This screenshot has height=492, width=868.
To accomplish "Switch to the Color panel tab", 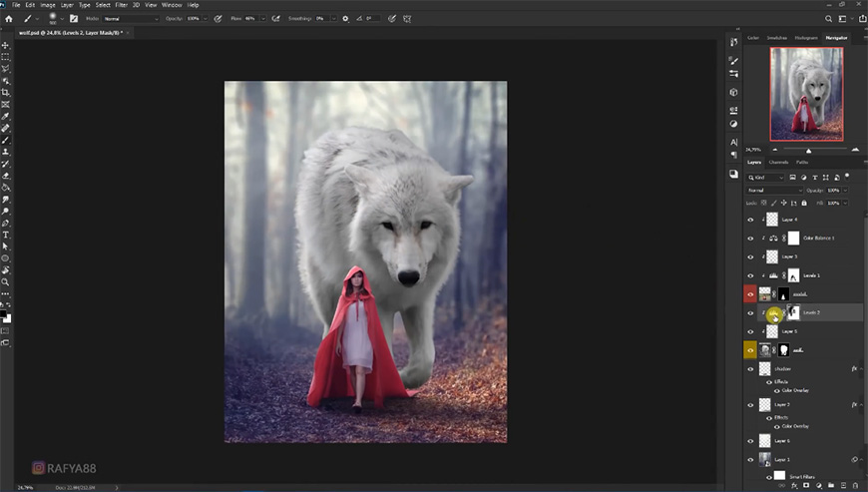I will pos(753,38).
